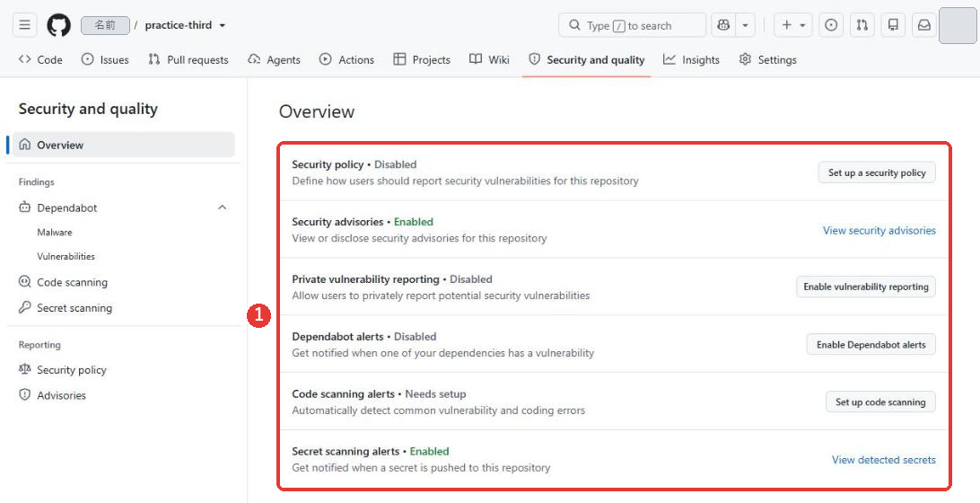980x503 pixels.
Task: Click the Code scanning alerts title
Action: click(343, 394)
